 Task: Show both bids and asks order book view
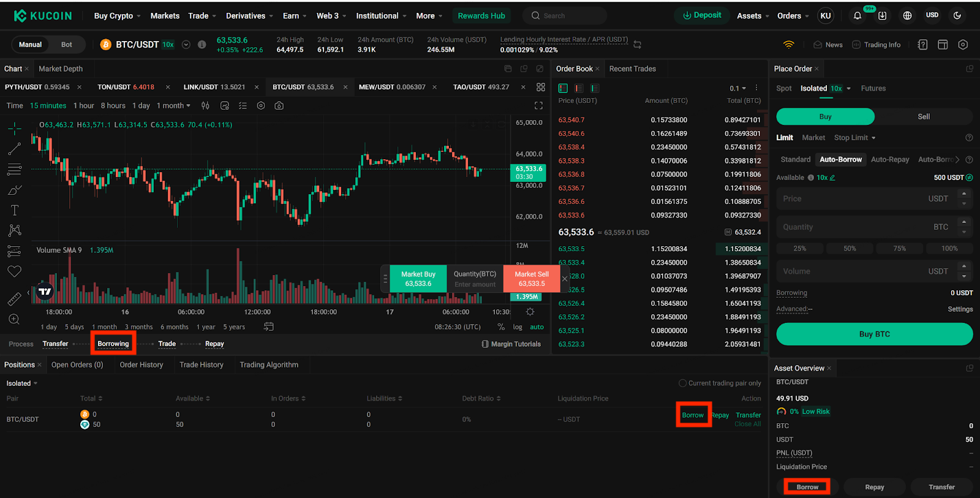click(x=563, y=88)
